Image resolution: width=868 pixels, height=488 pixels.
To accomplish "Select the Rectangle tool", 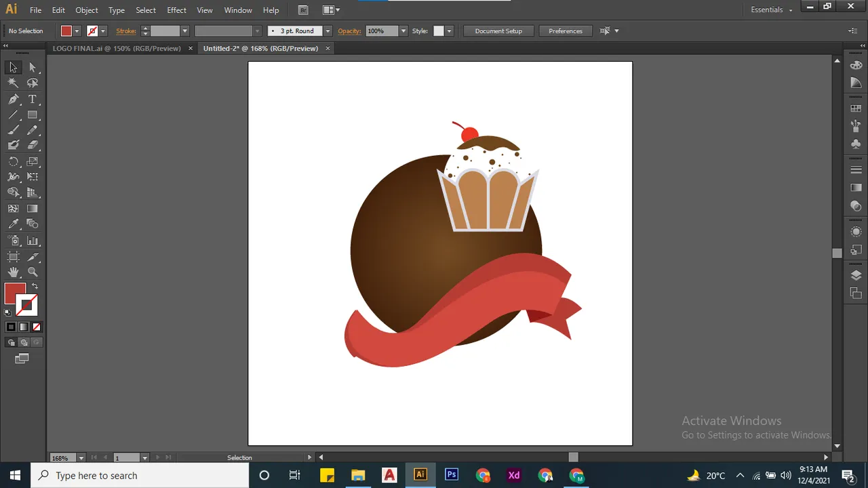I will tap(33, 115).
